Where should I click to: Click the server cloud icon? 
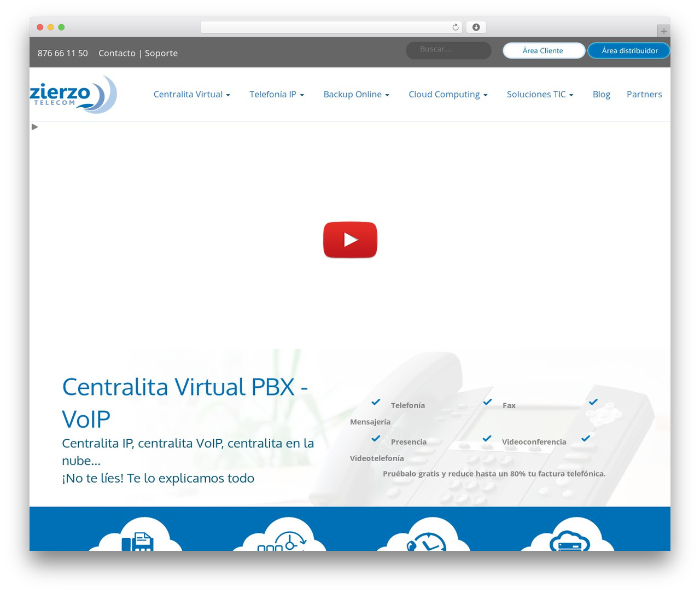[568, 534]
